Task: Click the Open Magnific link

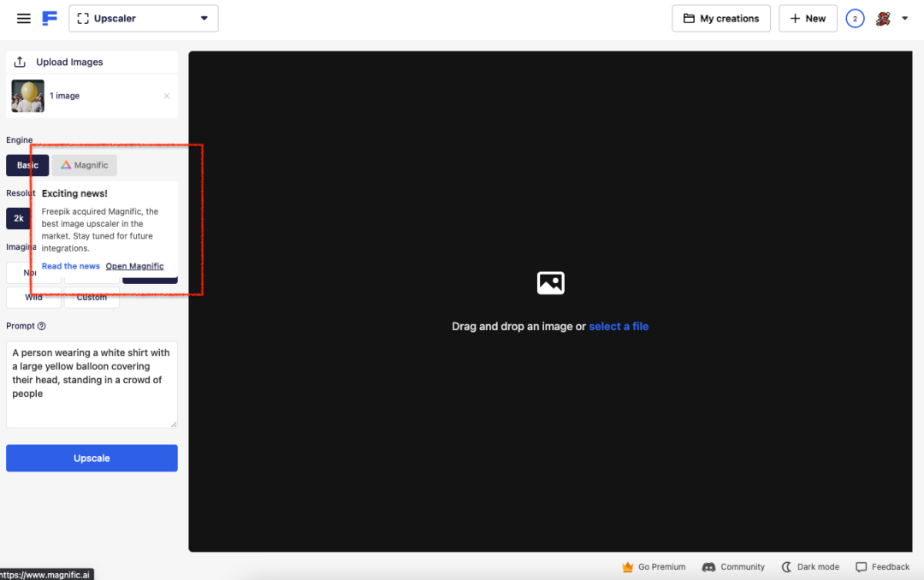Action: tap(134, 266)
